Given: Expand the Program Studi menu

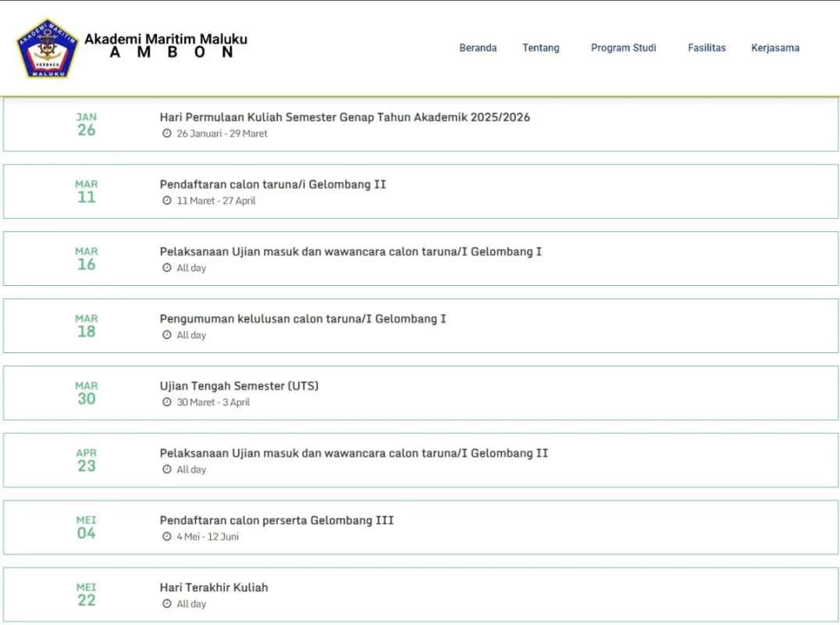Looking at the screenshot, I should [623, 48].
